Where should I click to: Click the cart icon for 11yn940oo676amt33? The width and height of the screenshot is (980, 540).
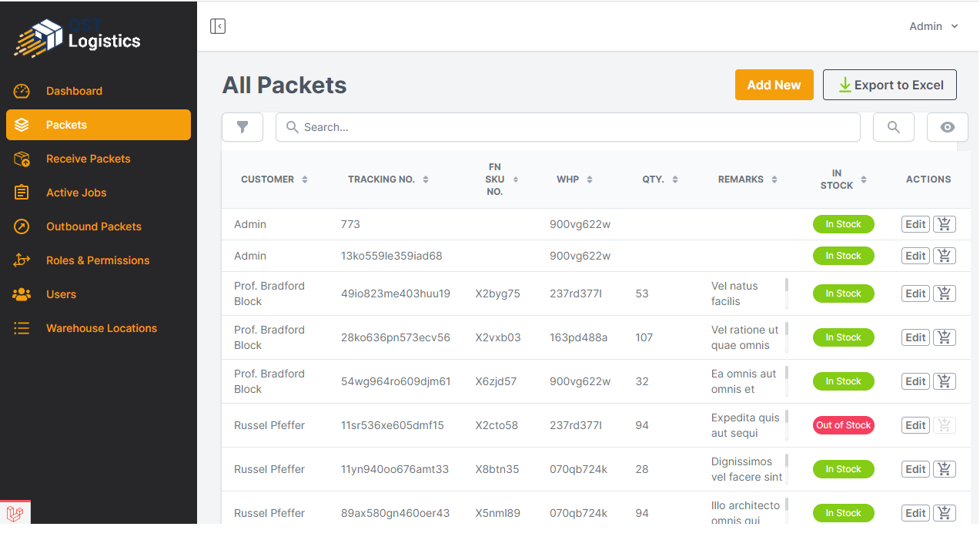[945, 469]
